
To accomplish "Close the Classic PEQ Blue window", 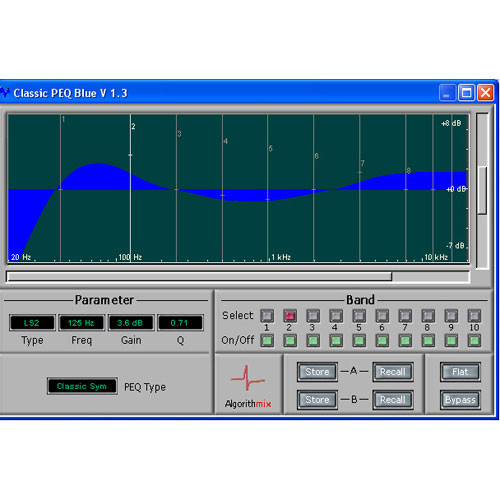I will 485,93.
